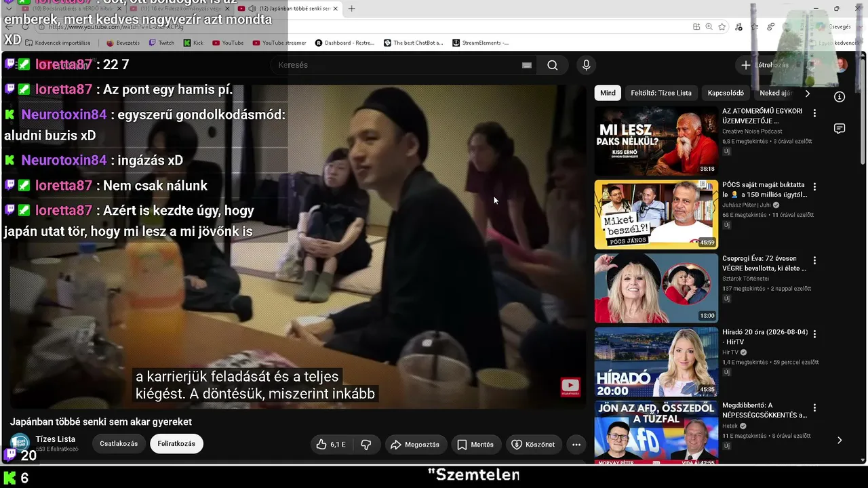Open the Bevezetés bookmark
Screen dimensions: 868x488
(123, 43)
